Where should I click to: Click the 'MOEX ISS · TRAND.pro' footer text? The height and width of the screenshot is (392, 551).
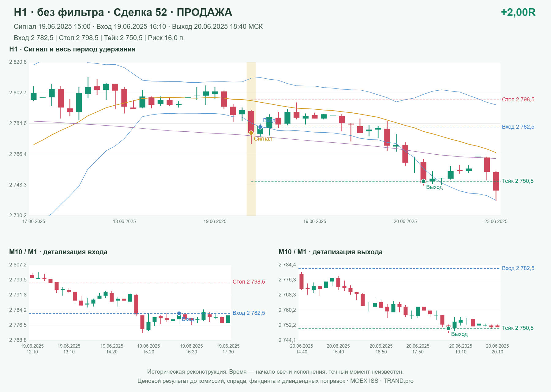tap(382, 381)
